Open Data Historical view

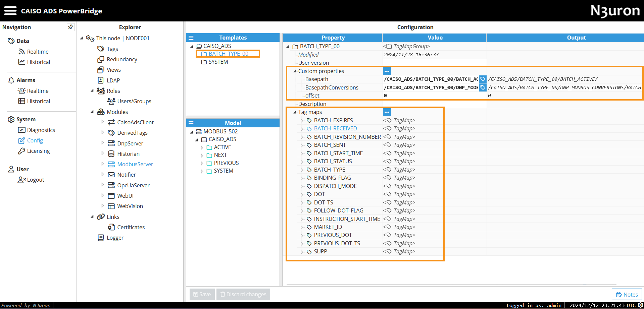click(34, 62)
